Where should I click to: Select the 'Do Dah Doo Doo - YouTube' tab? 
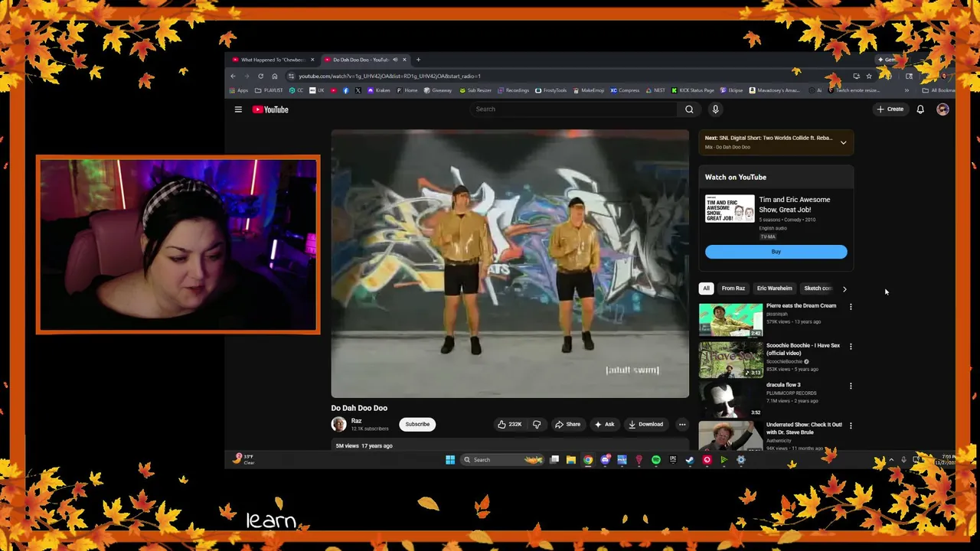tap(364, 60)
